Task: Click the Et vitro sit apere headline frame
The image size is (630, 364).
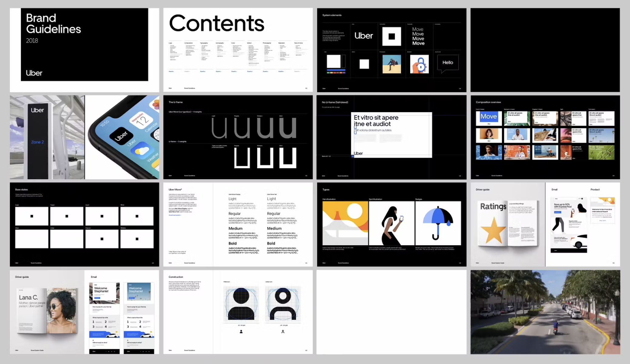Action: [x=391, y=135]
